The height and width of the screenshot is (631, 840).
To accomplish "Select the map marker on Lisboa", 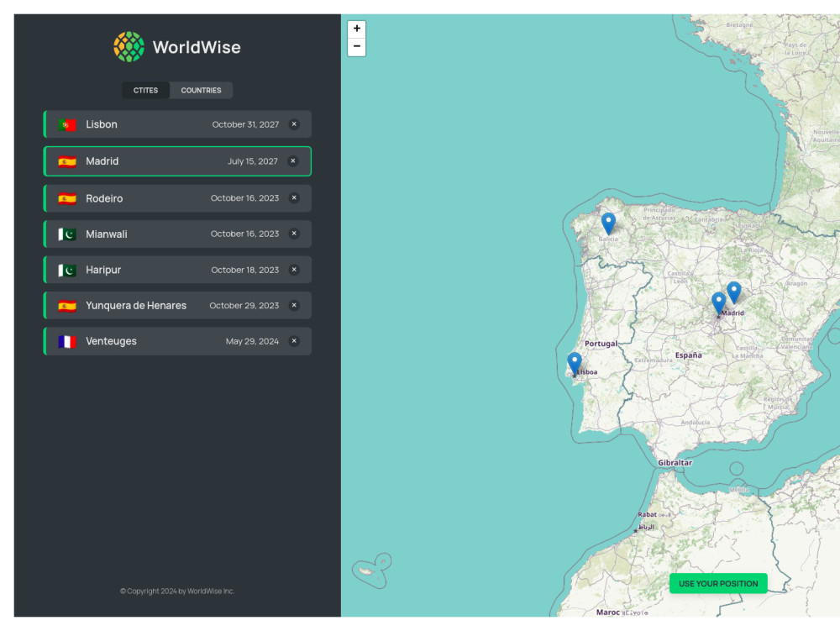I will (575, 363).
